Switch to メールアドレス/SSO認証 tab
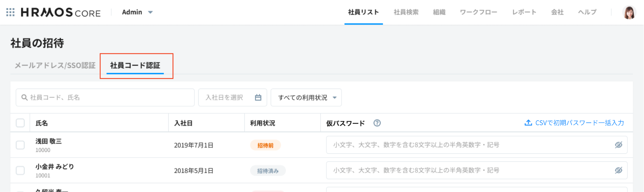This screenshot has width=644, height=192. point(55,65)
